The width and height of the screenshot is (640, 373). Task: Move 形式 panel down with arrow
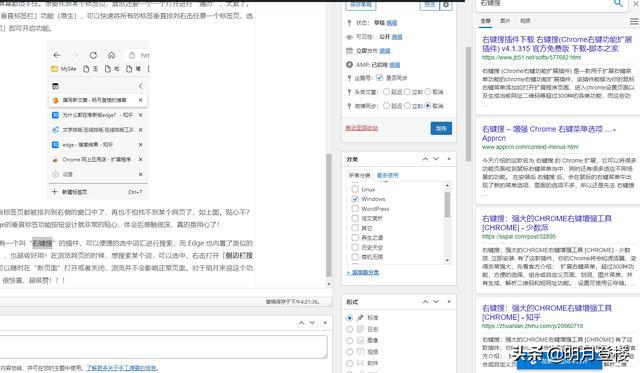pos(436,302)
